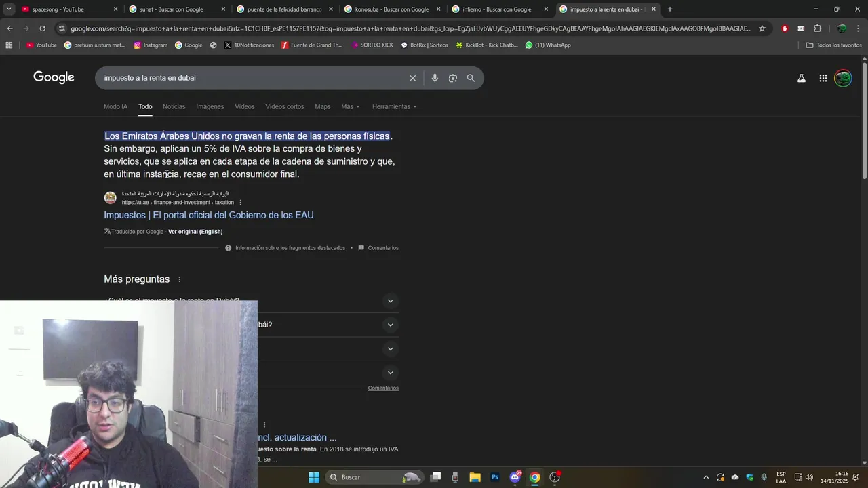Launch Photoshop from the taskbar
Image resolution: width=868 pixels, height=488 pixels.
point(495,477)
